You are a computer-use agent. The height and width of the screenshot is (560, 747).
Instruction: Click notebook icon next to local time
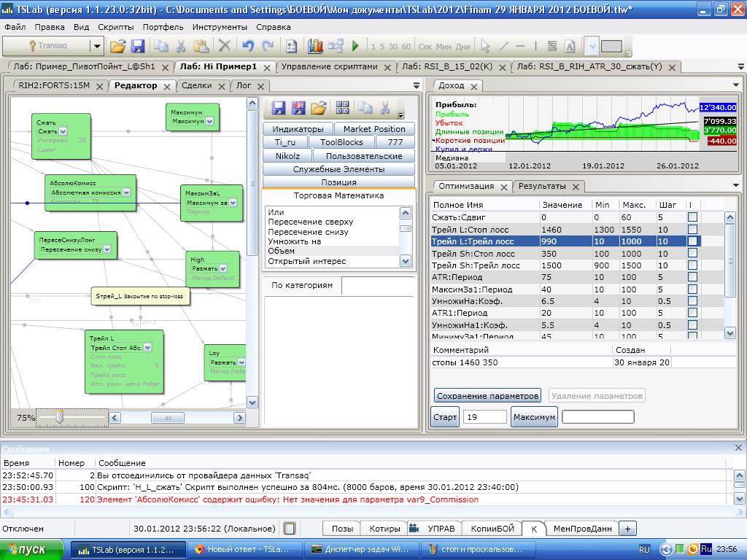290,529
